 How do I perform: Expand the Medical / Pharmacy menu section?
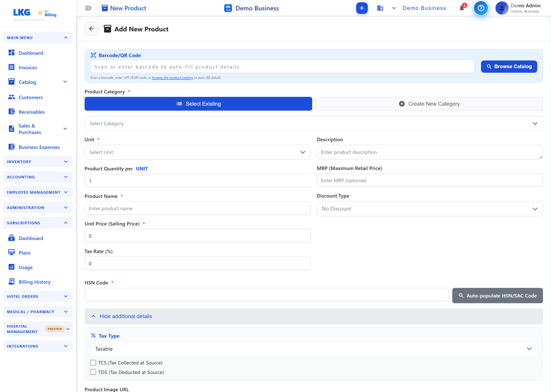38,312
